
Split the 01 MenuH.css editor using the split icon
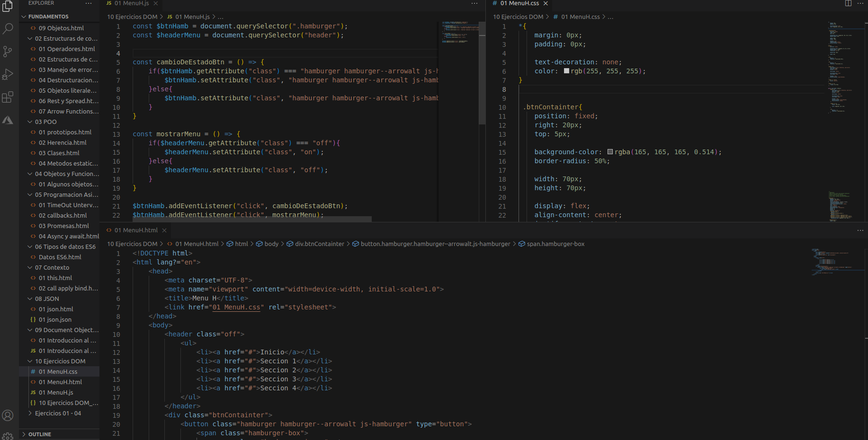847,3
